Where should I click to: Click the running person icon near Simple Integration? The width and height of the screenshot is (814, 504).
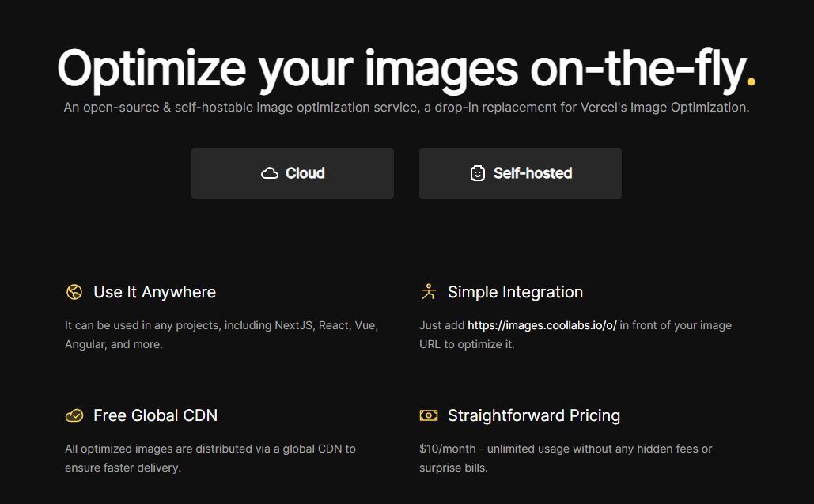pos(428,291)
